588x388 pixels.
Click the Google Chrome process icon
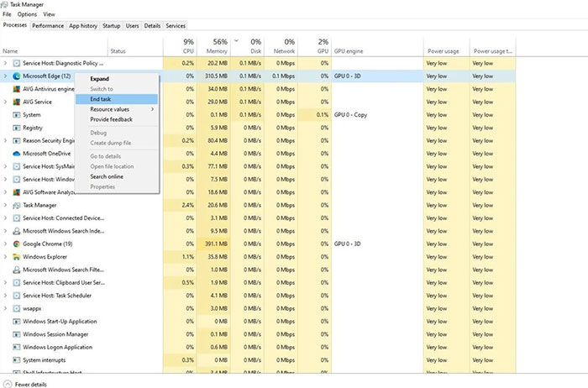point(17,244)
